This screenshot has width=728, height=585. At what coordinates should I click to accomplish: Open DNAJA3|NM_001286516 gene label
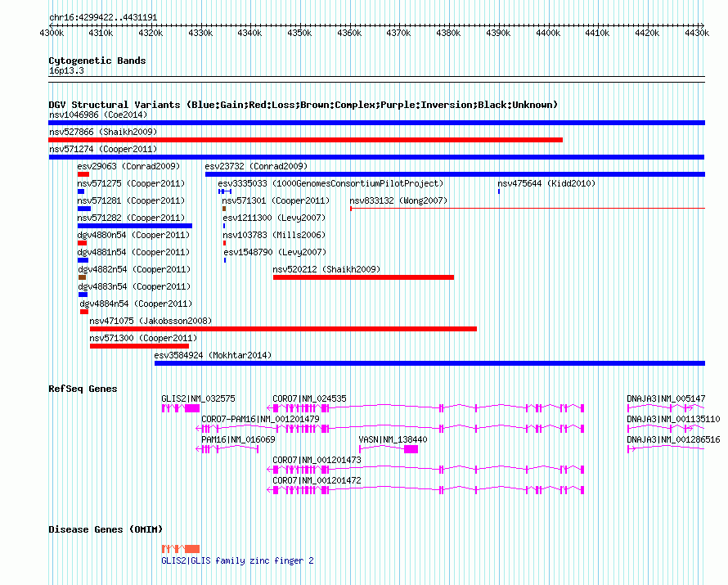673,439
